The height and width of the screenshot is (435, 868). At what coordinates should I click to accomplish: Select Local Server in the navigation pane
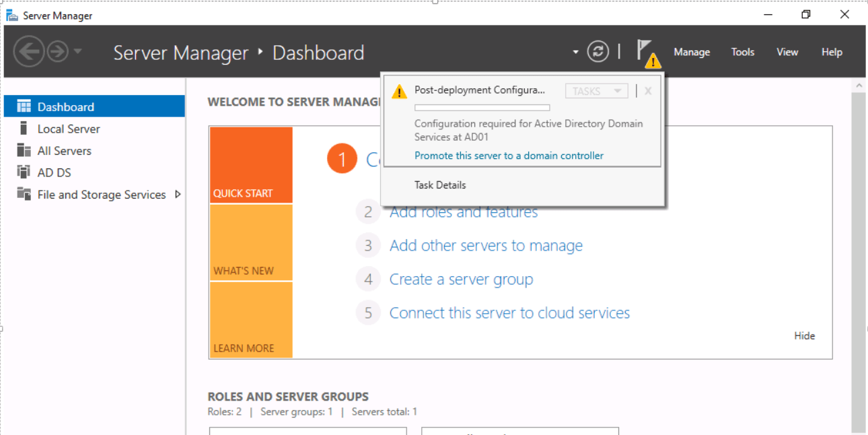click(69, 128)
